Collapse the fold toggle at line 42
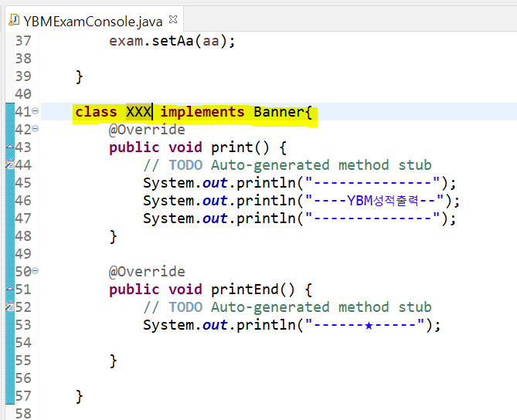The width and height of the screenshot is (517, 420). (36, 128)
